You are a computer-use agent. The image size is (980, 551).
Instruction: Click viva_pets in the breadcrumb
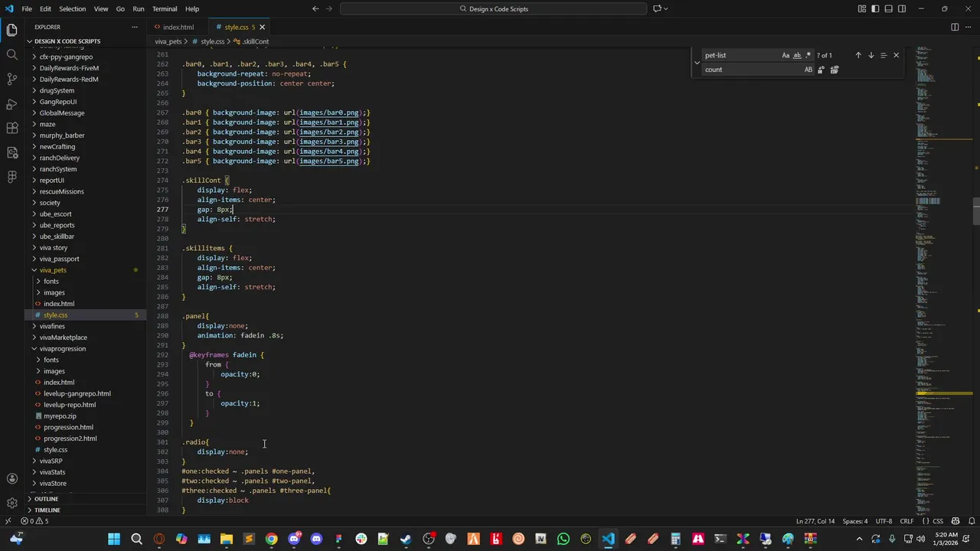(x=168, y=41)
